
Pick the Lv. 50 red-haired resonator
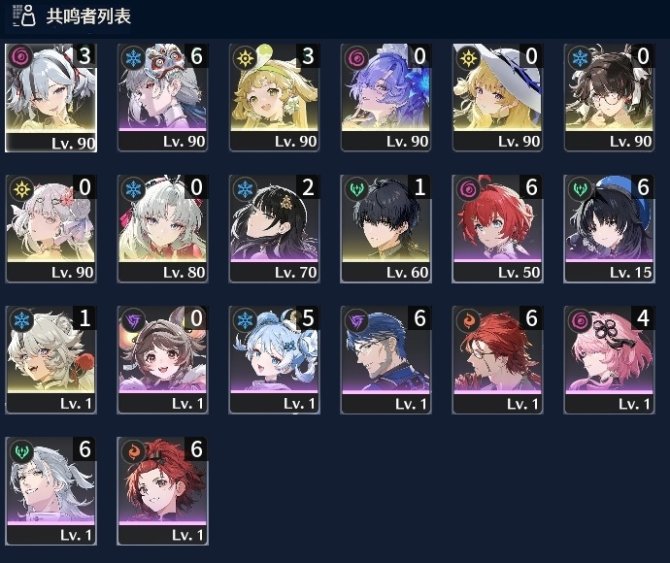[497, 229]
